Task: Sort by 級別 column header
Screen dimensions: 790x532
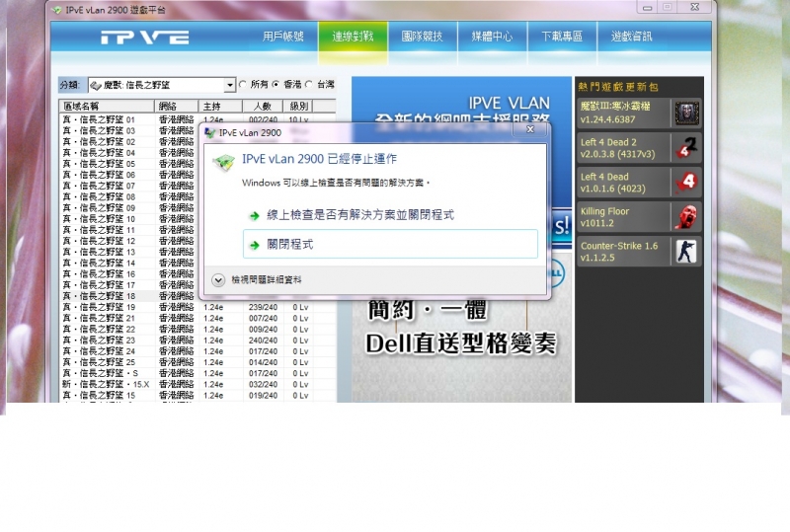Action: (299, 107)
